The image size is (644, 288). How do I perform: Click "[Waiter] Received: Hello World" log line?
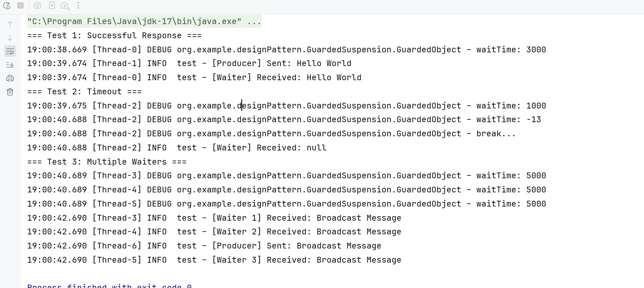click(x=194, y=77)
